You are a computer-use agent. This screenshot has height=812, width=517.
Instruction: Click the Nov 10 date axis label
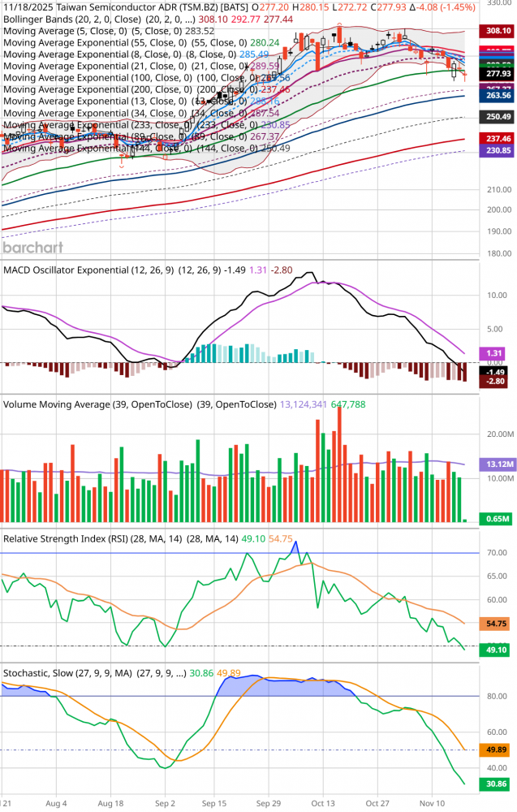(432, 801)
